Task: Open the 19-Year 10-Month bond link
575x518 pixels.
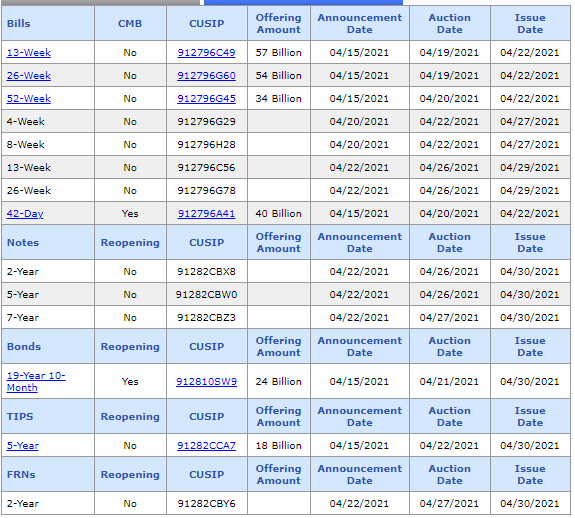Action: [36, 382]
